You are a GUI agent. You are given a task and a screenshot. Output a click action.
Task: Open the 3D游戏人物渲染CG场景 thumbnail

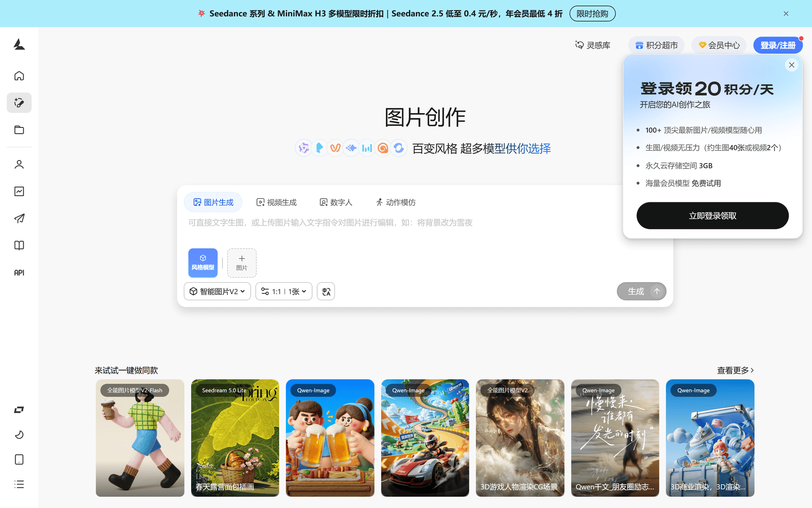(520, 438)
